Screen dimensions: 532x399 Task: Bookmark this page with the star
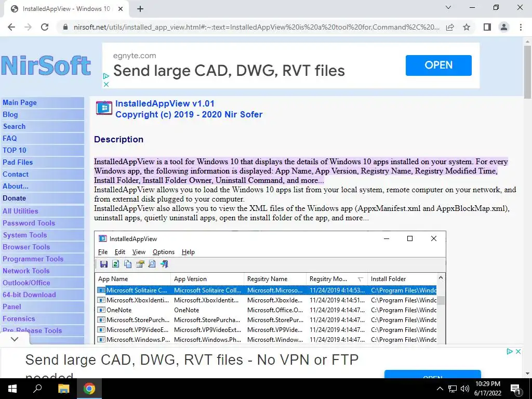(x=467, y=27)
